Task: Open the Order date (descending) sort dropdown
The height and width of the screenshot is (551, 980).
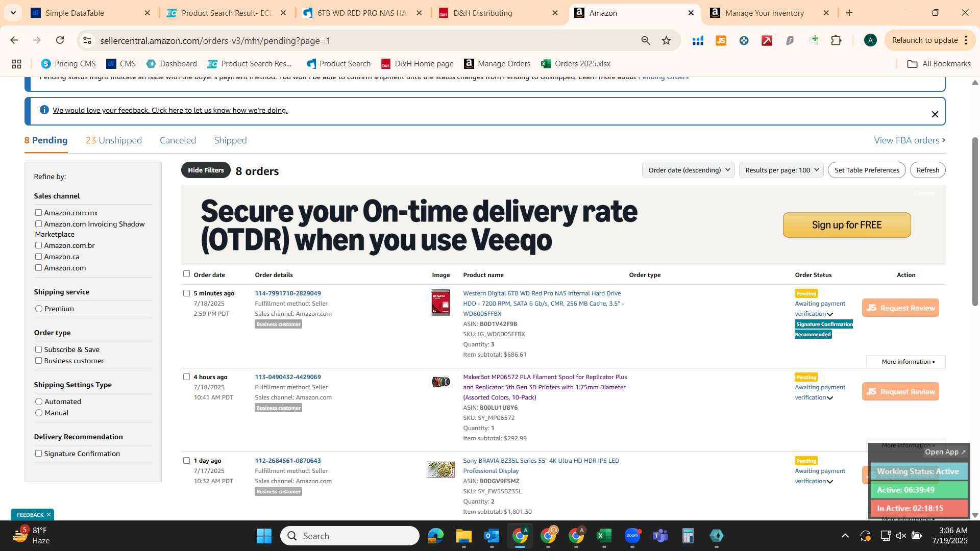Action: coord(688,170)
